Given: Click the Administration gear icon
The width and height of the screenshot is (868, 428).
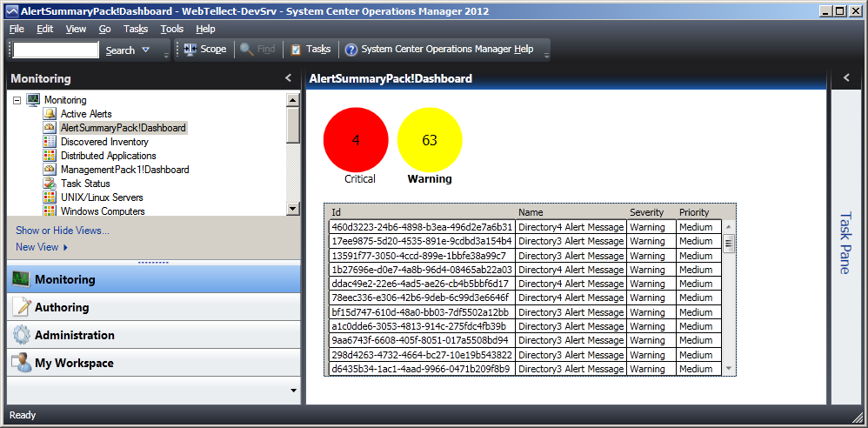Looking at the screenshot, I should point(21,335).
